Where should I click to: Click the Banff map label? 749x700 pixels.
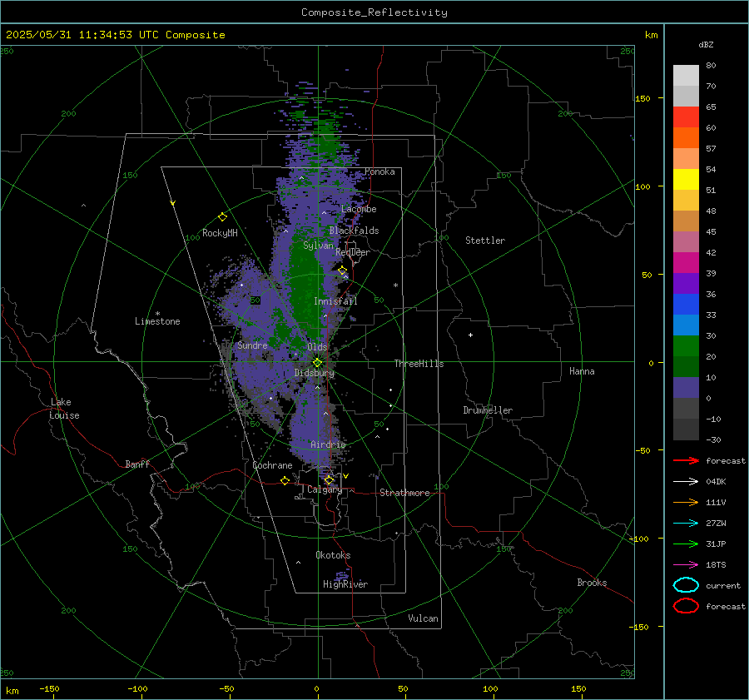(x=137, y=464)
